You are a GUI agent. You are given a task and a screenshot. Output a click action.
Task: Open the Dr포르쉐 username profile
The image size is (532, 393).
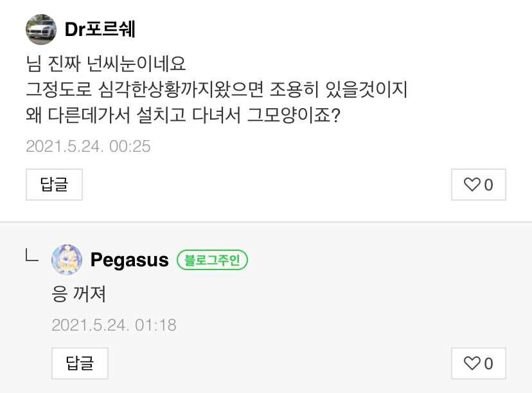coord(100,30)
